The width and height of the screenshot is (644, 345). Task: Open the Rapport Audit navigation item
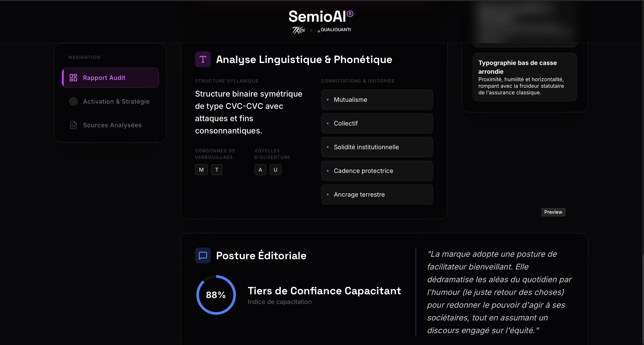[110, 78]
